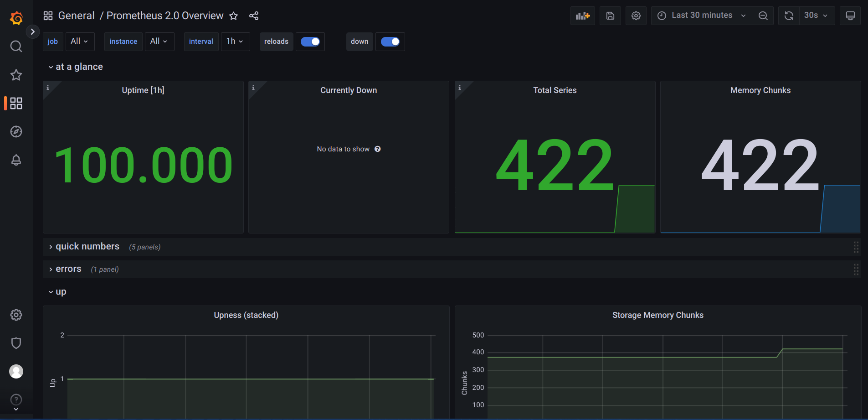The image size is (868, 420).
Task: Open the Help question mark icon
Action: [x=16, y=399]
